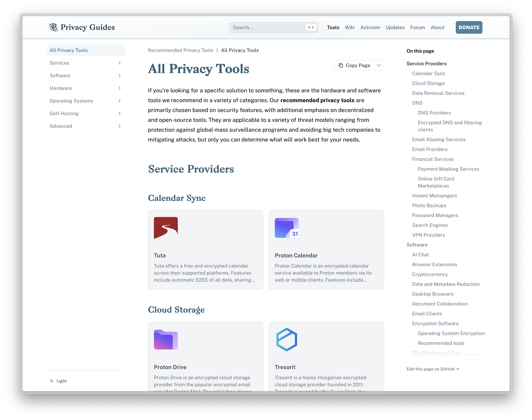Screen dimensions: 532x420
Task: Jump to Browser Extensions outline link
Action: coord(434,265)
